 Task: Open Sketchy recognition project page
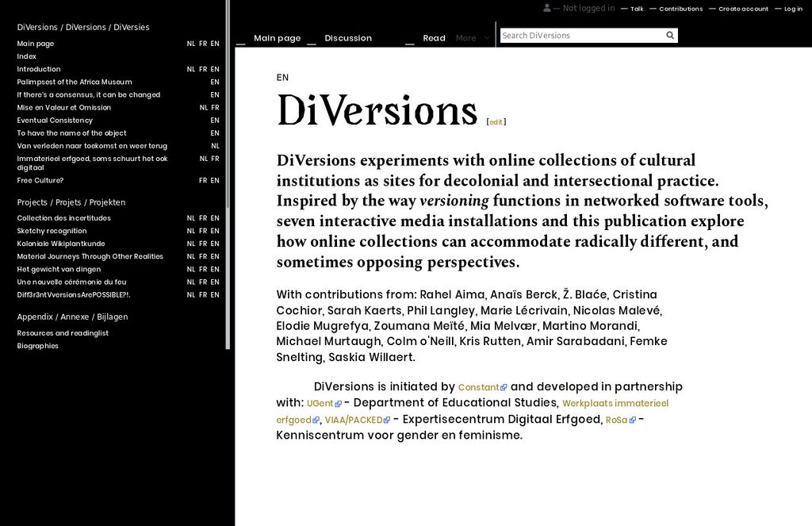coord(52,231)
